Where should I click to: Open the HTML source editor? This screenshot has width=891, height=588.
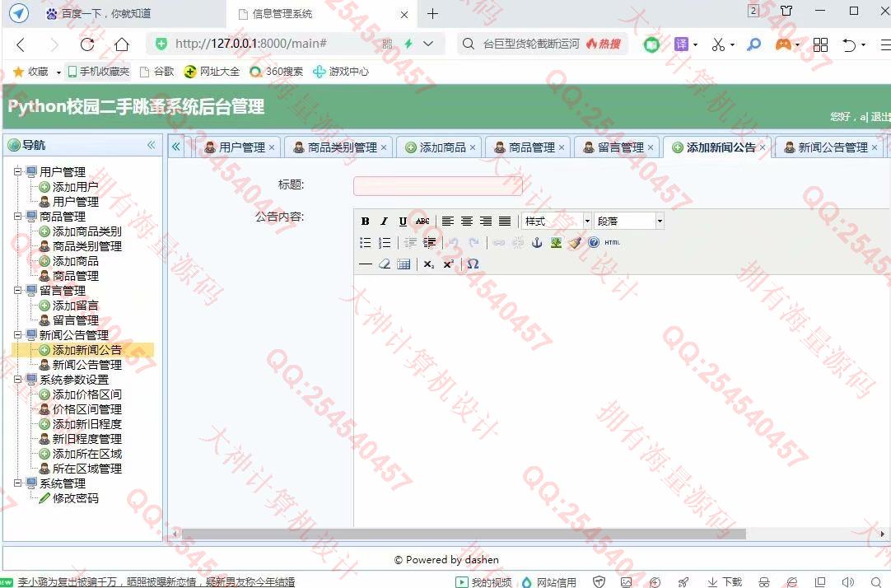pos(613,243)
